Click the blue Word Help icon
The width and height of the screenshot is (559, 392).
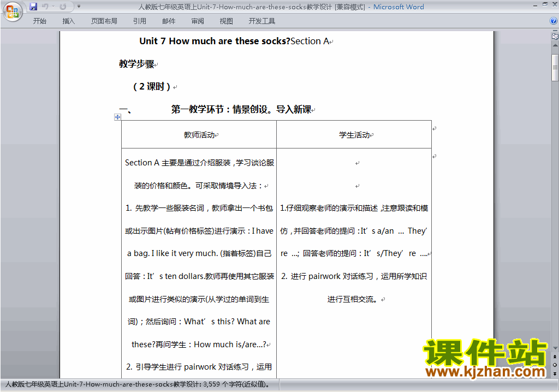coord(554,21)
